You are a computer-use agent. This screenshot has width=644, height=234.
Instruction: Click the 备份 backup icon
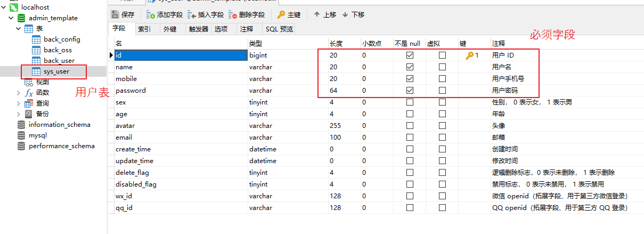[x=29, y=114]
